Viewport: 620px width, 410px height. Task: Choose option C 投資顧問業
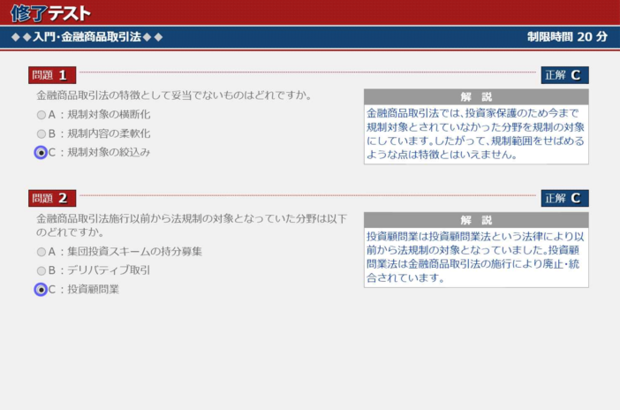click(x=41, y=289)
